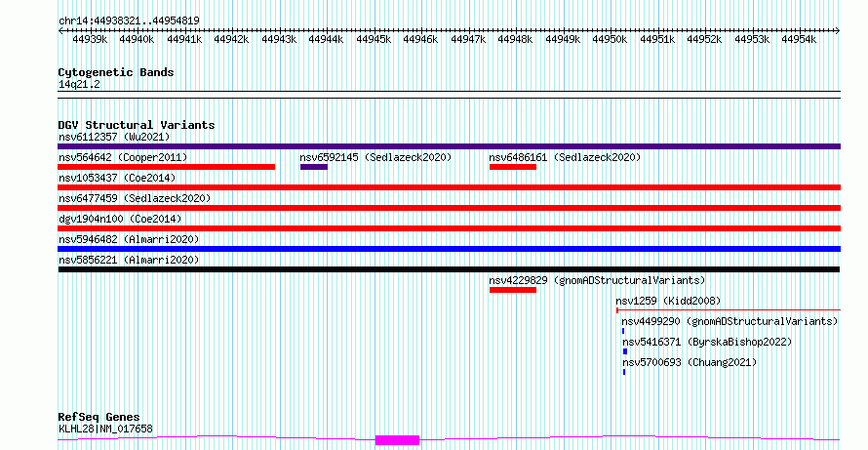The width and height of the screenshot is (868, 450).
Task: Click the black bar under nsv5856221
Action: [x=449, y=269]
